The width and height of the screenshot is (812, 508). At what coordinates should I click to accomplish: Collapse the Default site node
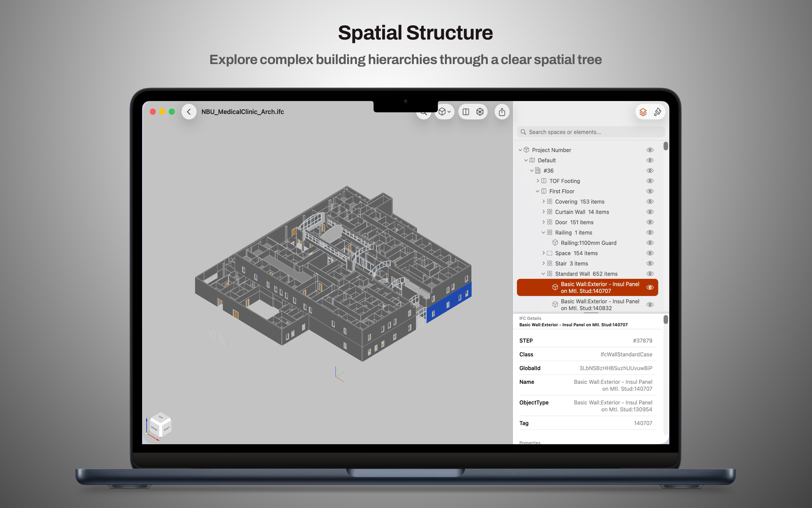526,160
